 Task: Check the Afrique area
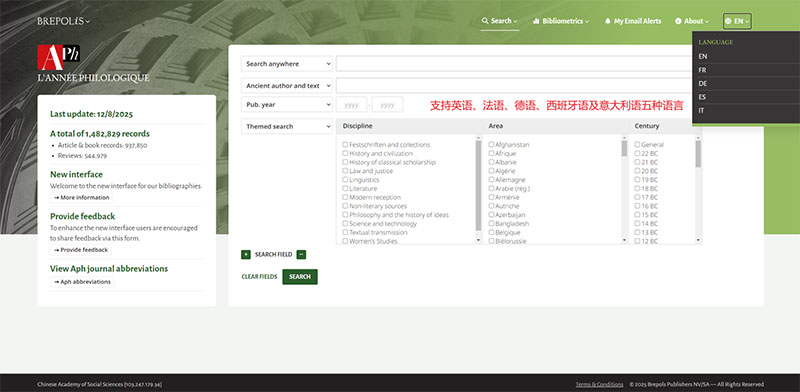(x=491, y=153)
